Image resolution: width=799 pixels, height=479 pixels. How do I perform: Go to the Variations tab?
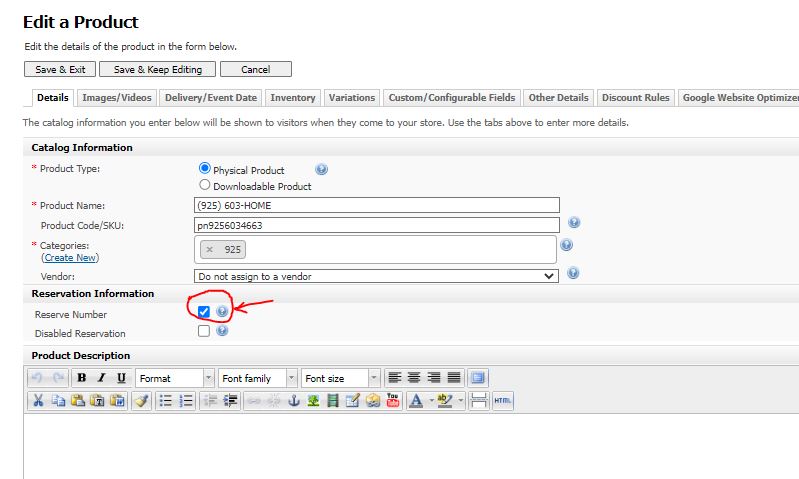point(352,97)
